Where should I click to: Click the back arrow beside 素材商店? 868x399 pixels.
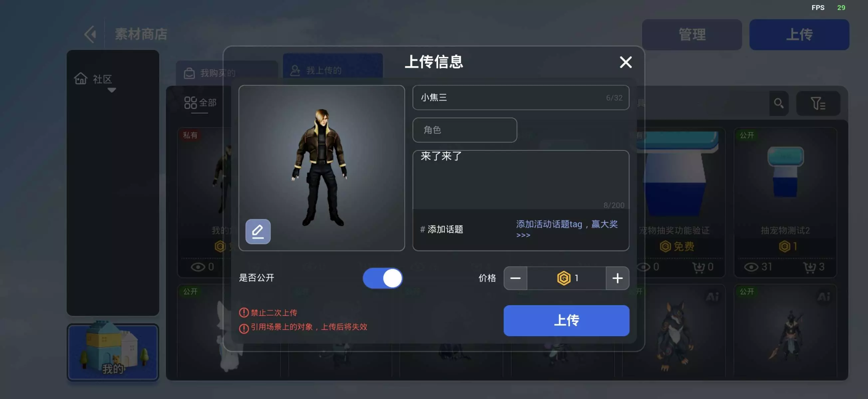pos(90,34)
